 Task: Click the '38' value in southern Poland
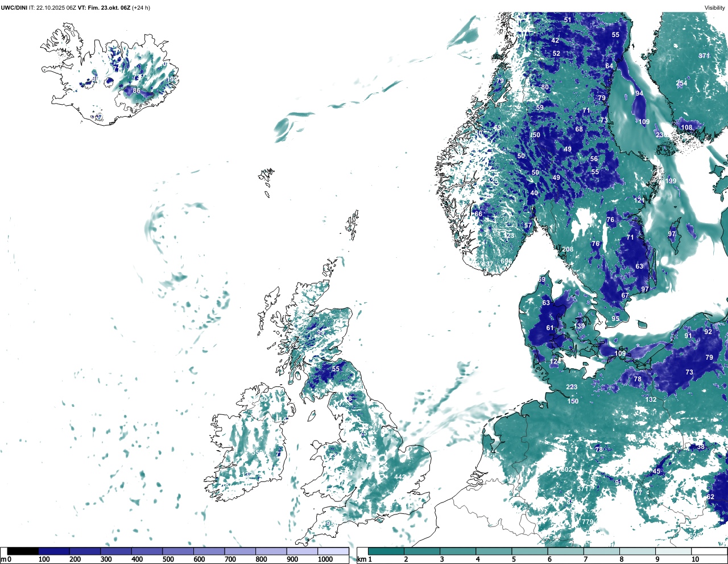pyautogui.click(x=701, y=447)
